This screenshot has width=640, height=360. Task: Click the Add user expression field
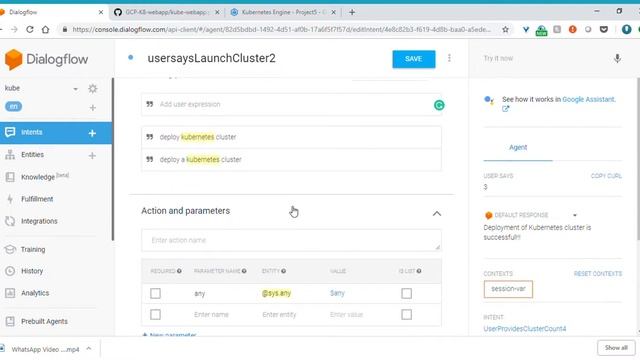(291, 104)
